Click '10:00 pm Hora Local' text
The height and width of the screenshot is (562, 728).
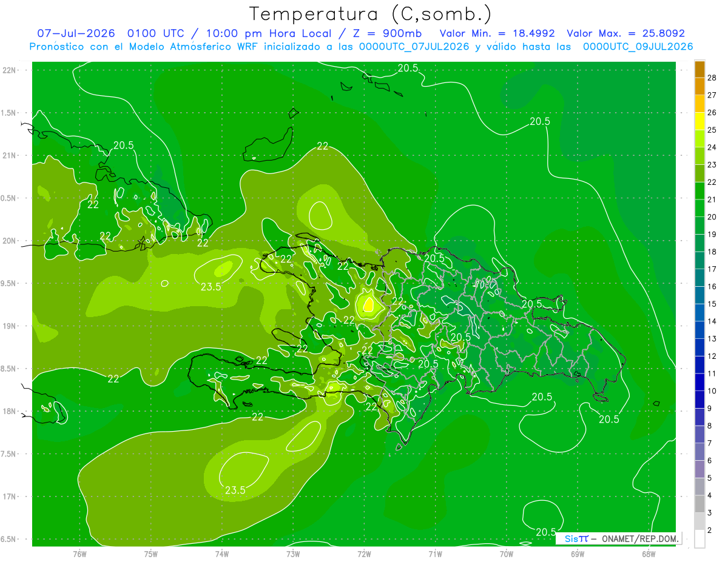click(x=268, y=33)
